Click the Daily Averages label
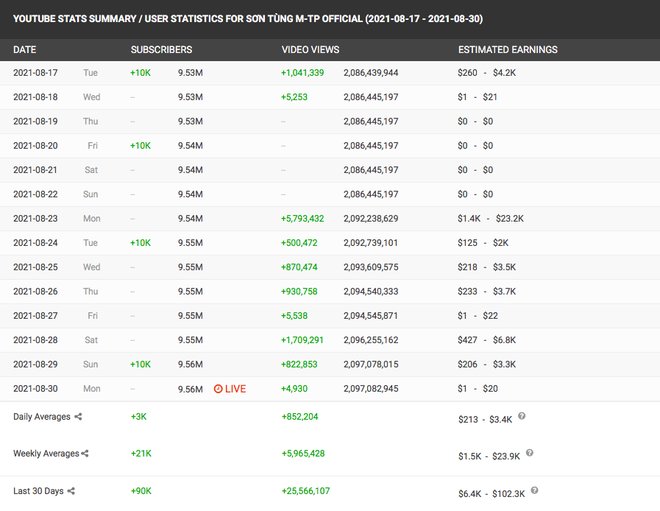The height and width of the screenshot is (511, 660). (42, 417)
